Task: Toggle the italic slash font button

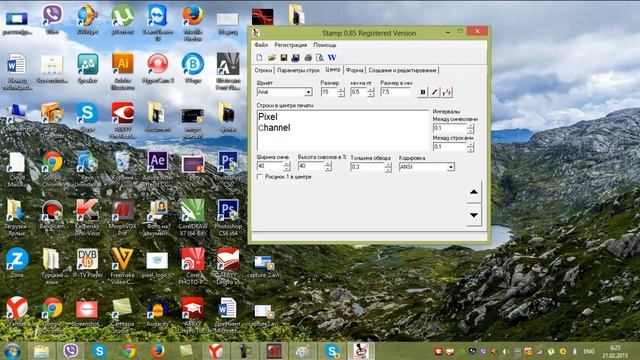Action: coord(435,92)
